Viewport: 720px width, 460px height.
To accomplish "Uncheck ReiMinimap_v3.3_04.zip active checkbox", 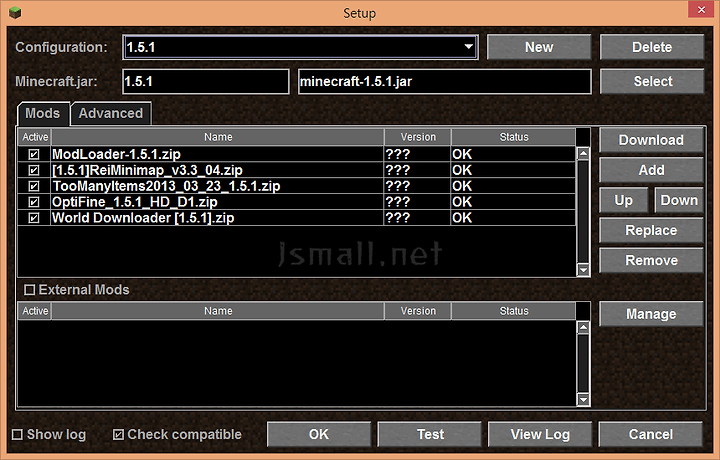I will tap(34, 170).
